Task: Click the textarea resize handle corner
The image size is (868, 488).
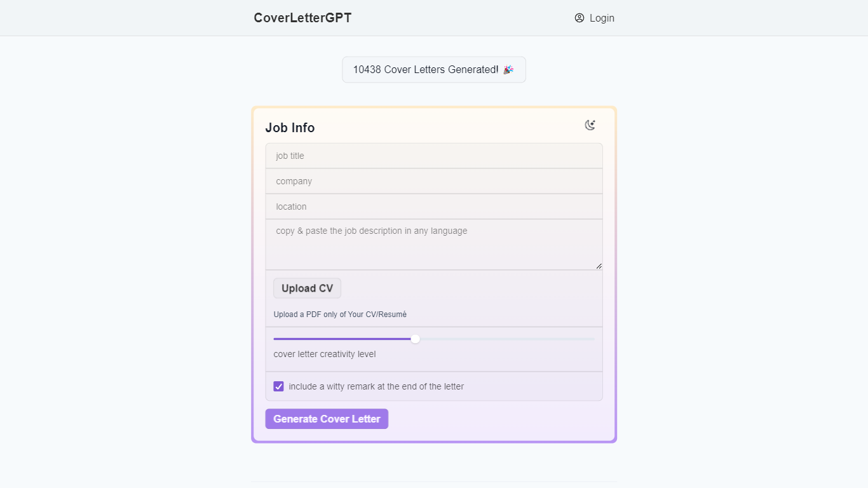Action: [599, 266]
